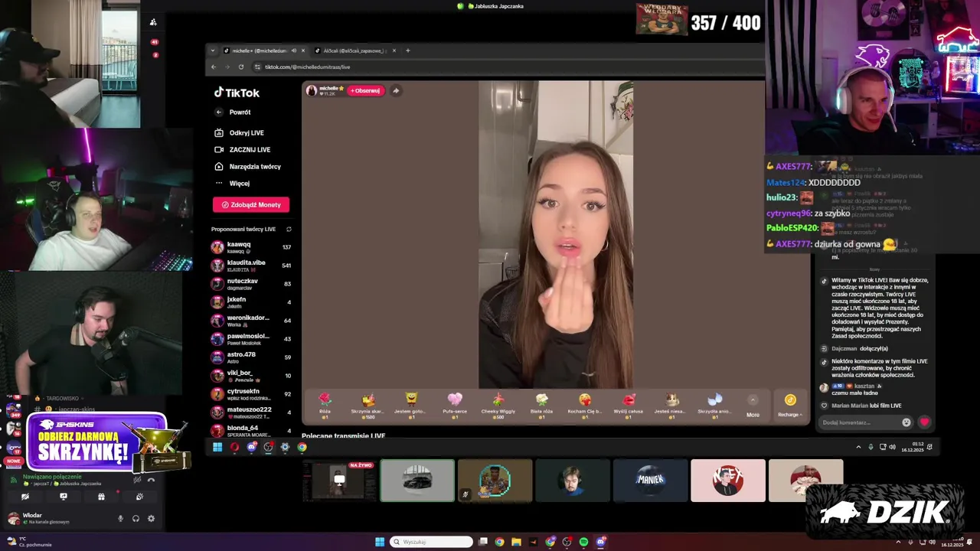Viewport: 980px width, 551px height.
Task: Click the tiktok.com address bar
Action: (505, 67)
